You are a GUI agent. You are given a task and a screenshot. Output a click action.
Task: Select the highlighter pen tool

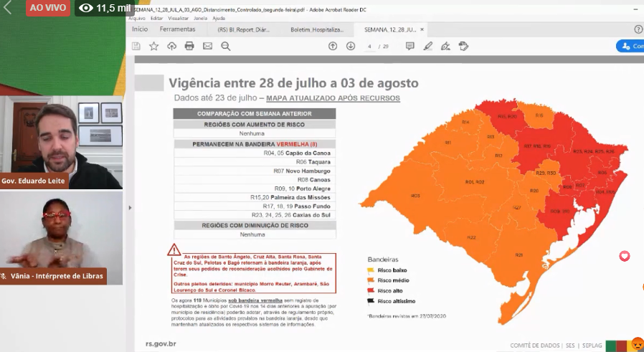tap(428, 46)
